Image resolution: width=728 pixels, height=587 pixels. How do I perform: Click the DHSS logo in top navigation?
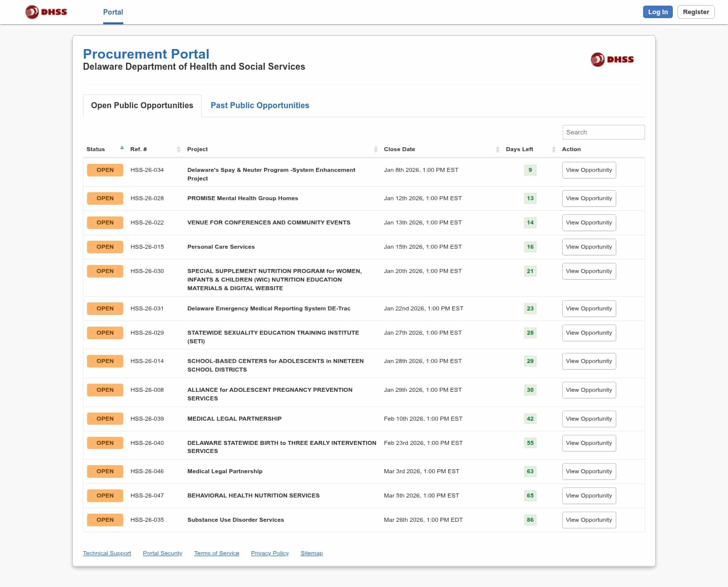46,12
